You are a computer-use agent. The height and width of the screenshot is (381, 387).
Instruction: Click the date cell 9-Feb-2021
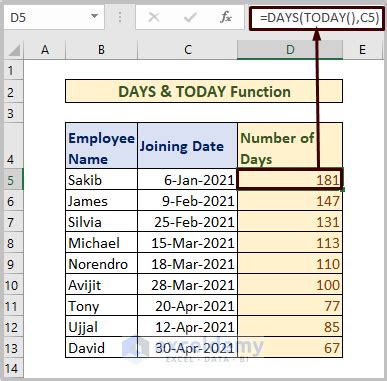point(187,200)
